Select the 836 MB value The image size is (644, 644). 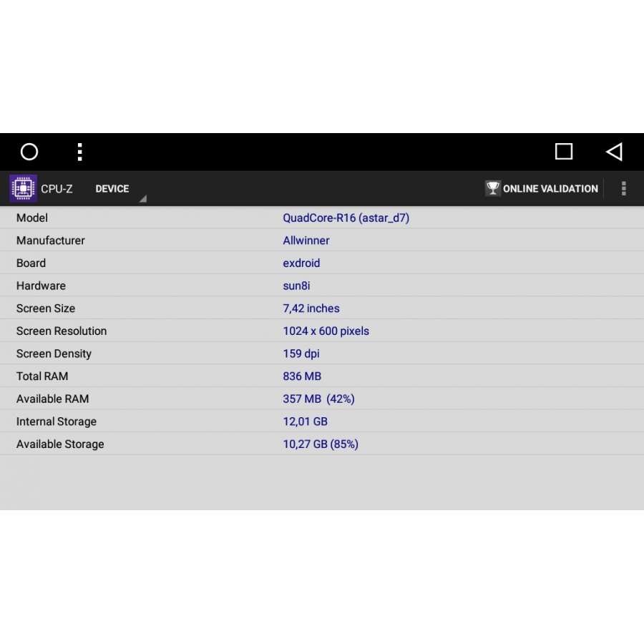point(302,376)
